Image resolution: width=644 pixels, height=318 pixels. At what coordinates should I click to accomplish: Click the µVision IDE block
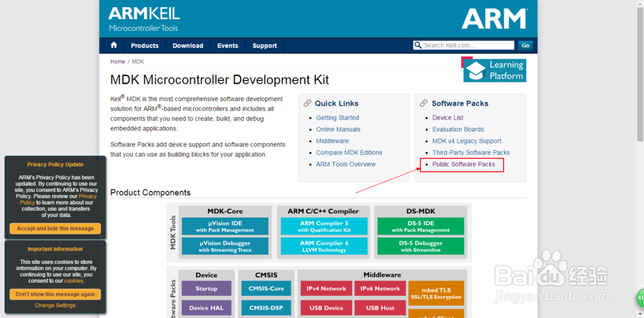coord(225,227)
